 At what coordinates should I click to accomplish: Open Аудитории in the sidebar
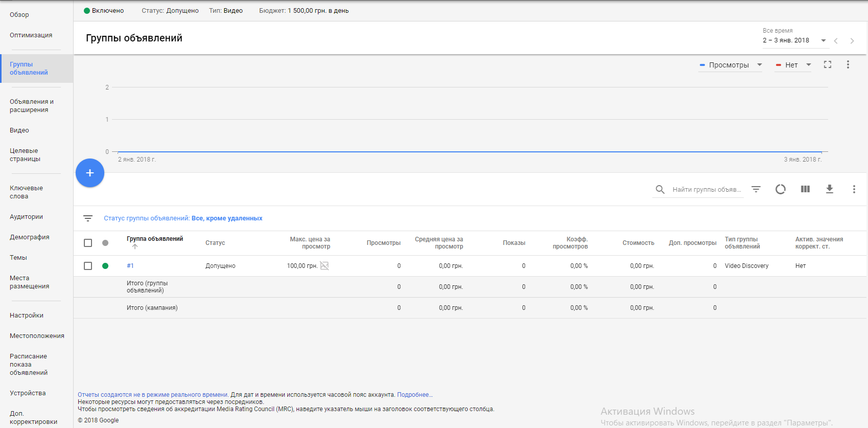coord(27,217)
